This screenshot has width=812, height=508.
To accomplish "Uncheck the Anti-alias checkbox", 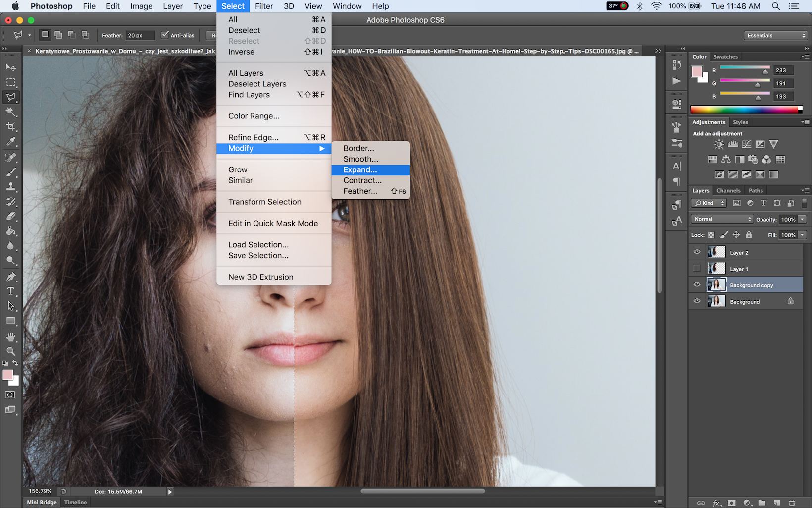I will (x=165, y=35).
